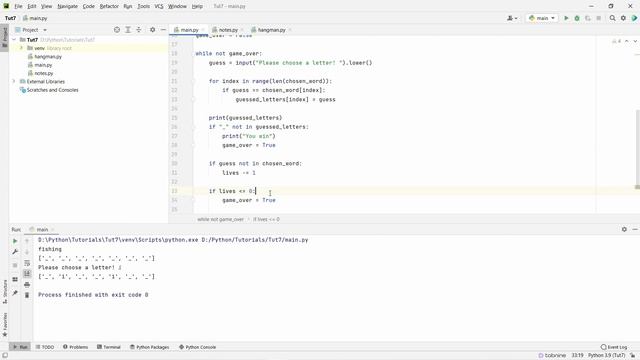Open the Problems tool window

(76, 347)
